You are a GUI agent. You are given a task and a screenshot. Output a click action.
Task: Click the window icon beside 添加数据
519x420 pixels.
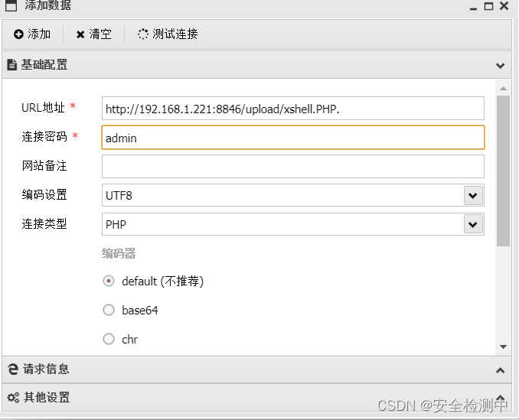(x=10, y=5)
